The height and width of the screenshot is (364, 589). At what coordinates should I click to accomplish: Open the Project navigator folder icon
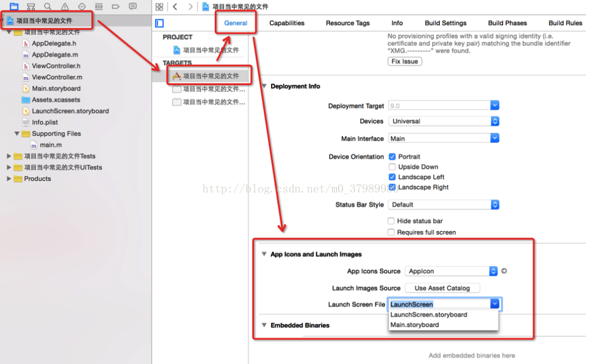point(14,6)
